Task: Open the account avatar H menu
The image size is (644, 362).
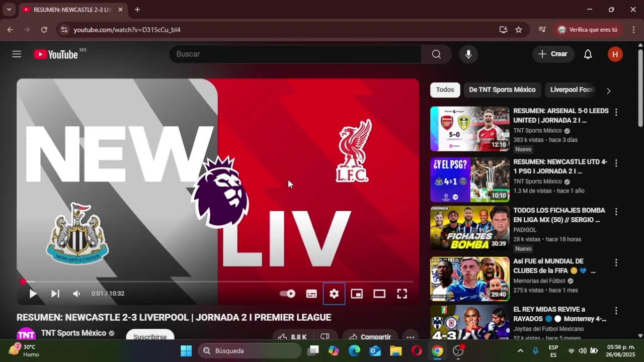Action: coord(615,54)
